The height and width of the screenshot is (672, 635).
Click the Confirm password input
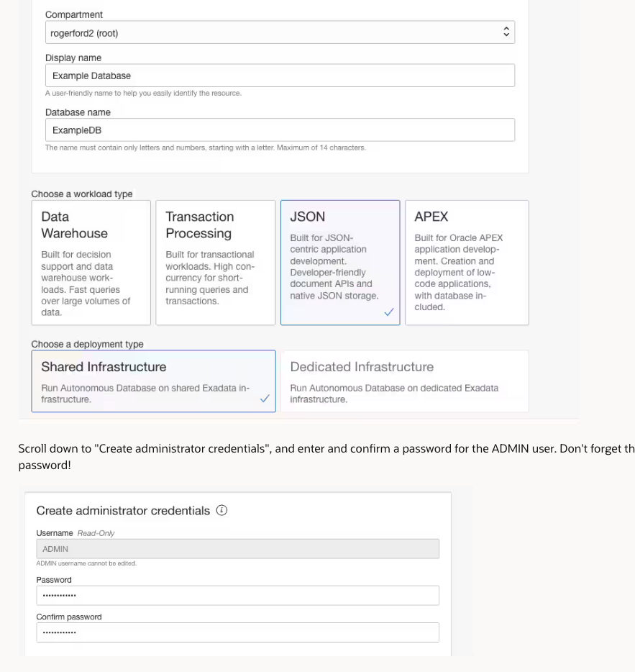pos(237,632)
